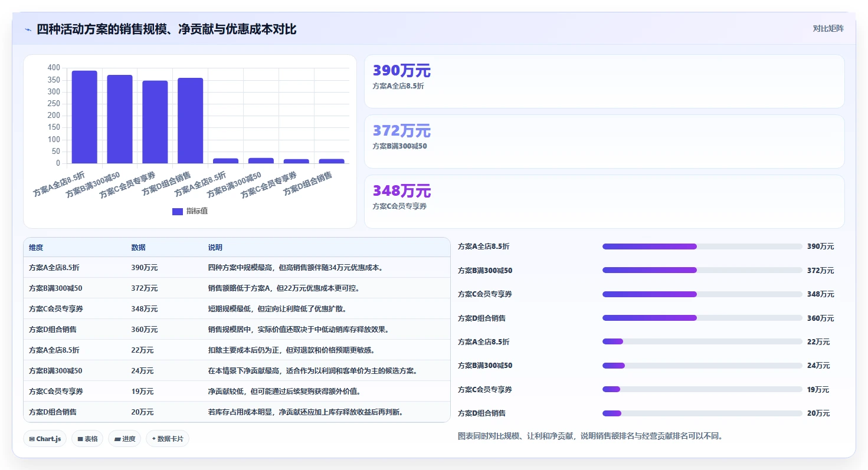Select table cell 22万元
The image size is (868, 470).
(142, 350)
